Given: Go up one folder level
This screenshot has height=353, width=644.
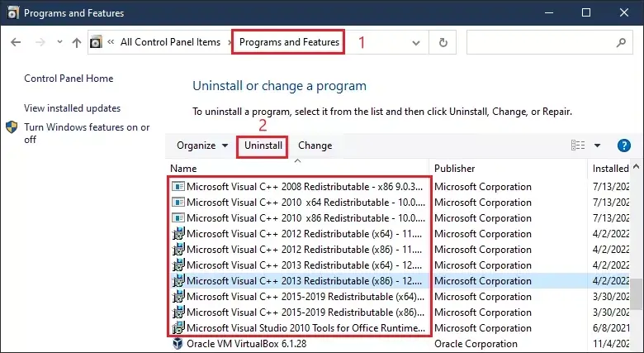Looking at the screenshot, I should (77, 42).
